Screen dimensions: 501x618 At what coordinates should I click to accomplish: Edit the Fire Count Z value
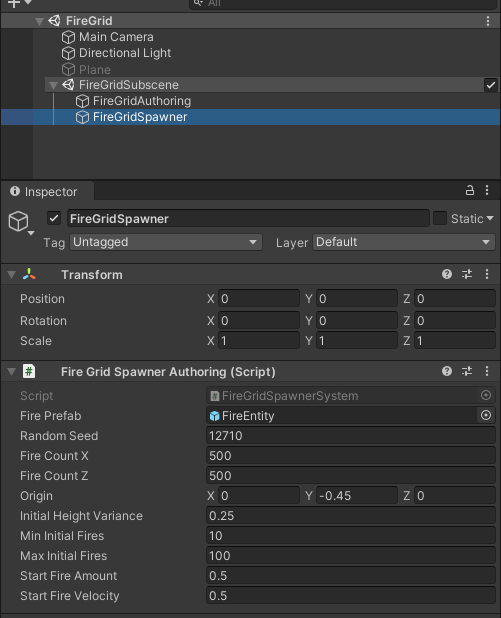(x=351, y=476)
